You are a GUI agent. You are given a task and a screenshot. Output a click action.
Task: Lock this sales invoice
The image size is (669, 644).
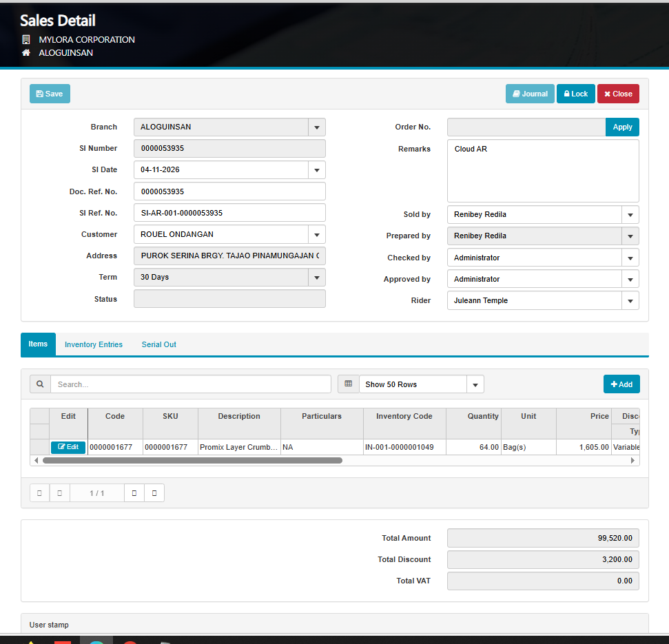[575, 94]
